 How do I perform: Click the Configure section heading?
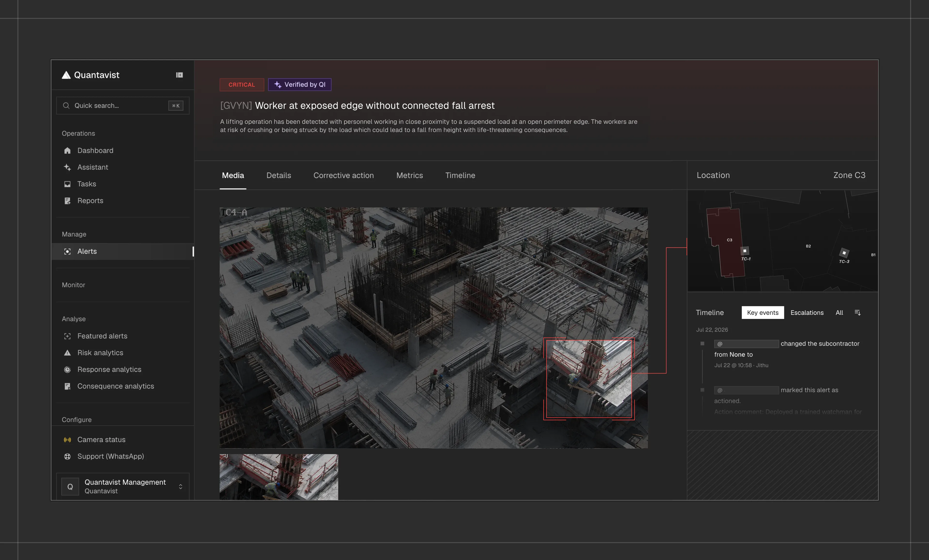pyautogui.click(x=76, y=420)
